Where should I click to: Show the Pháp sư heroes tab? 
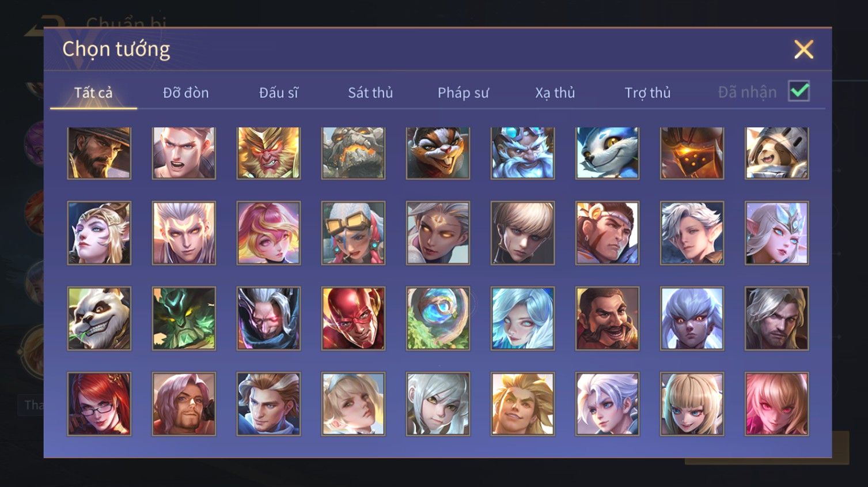click(463, 92)
